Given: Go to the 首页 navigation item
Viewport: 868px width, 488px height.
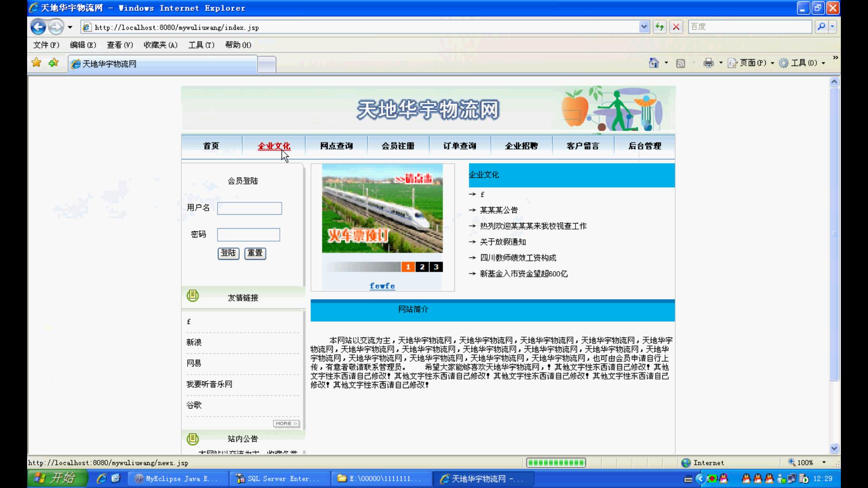Looking at the screenshot, I should click(211, 146).
